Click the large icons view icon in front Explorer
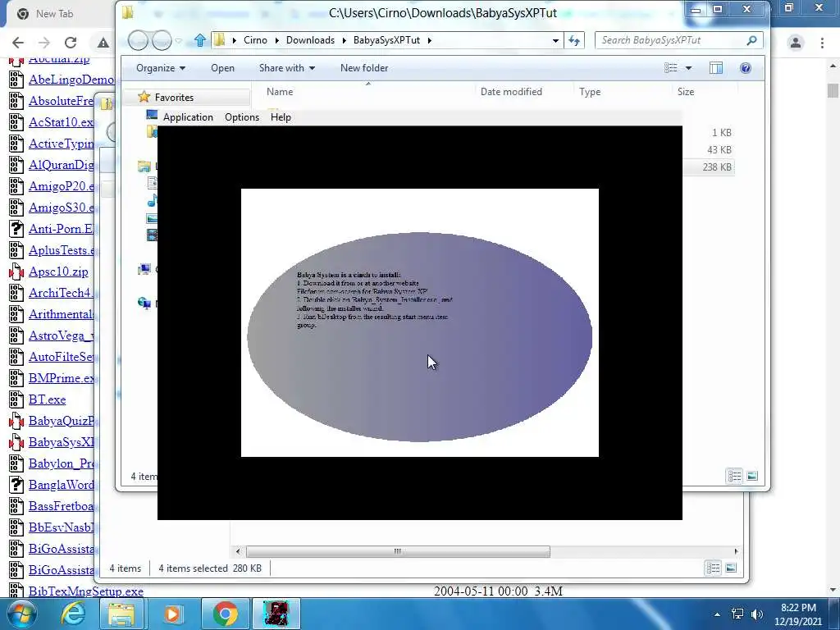Viewport: 840px width, 630px height. coord(752,476)
